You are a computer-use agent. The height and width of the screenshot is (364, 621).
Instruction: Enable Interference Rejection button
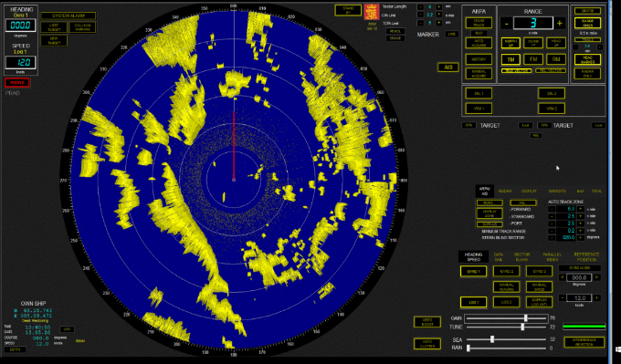(x=584, y=342)
